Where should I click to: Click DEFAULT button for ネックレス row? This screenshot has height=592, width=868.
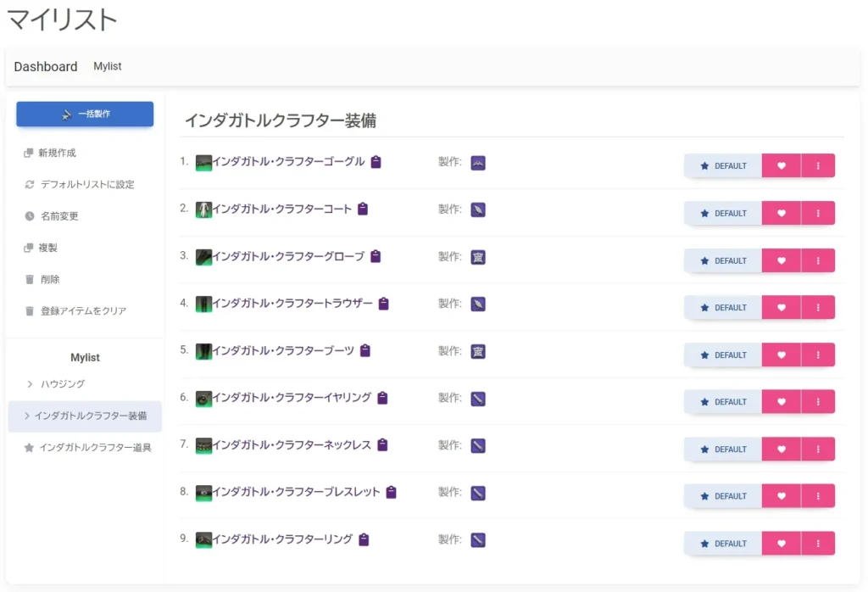coord(723,450)
